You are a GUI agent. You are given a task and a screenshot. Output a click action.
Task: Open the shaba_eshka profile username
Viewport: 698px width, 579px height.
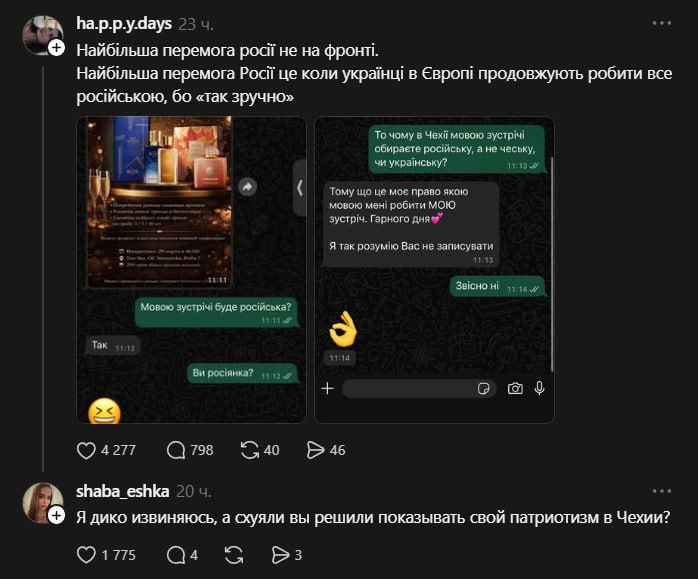tap(122, 491)
